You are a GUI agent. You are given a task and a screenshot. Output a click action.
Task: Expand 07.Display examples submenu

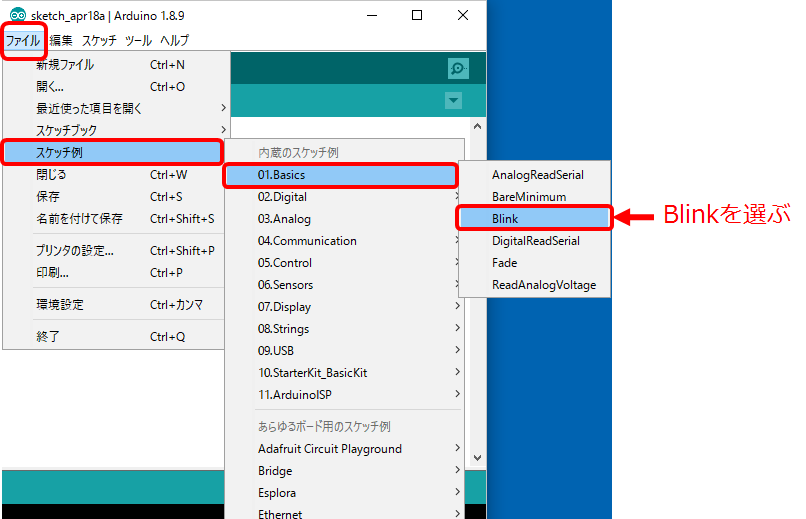[344, 307]
